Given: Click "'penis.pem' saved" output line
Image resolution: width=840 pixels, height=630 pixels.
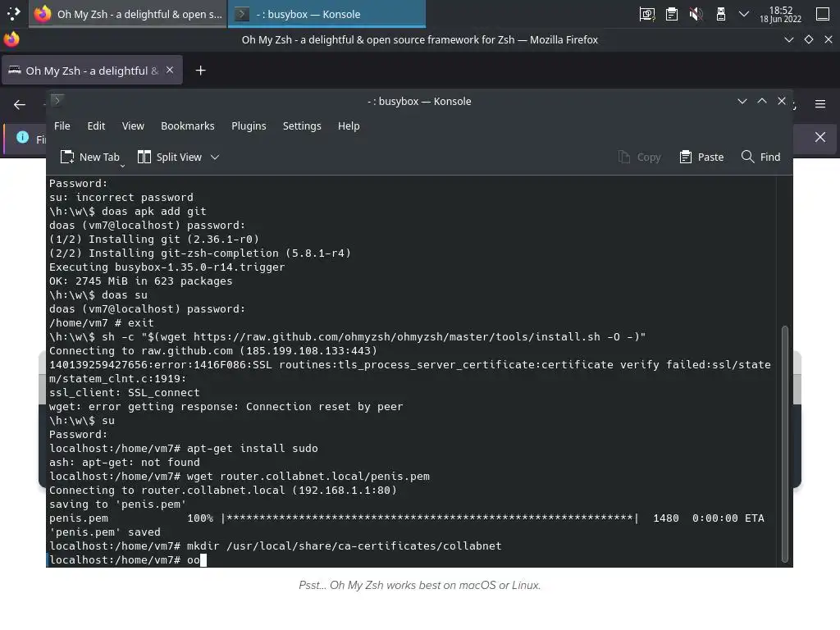Looking at the screenshot, I should pyautogui.click(x=105, y=532).
